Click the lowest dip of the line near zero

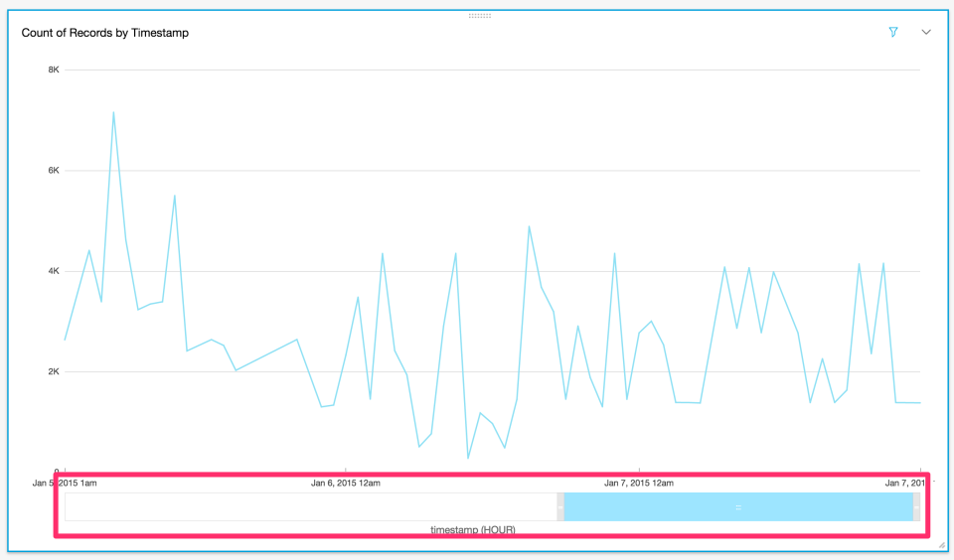(468, 458)
